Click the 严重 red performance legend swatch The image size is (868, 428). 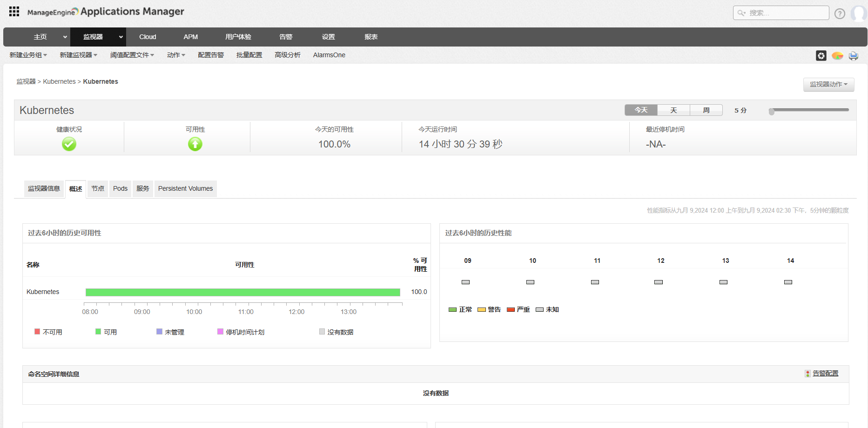[x=511, y=309]
